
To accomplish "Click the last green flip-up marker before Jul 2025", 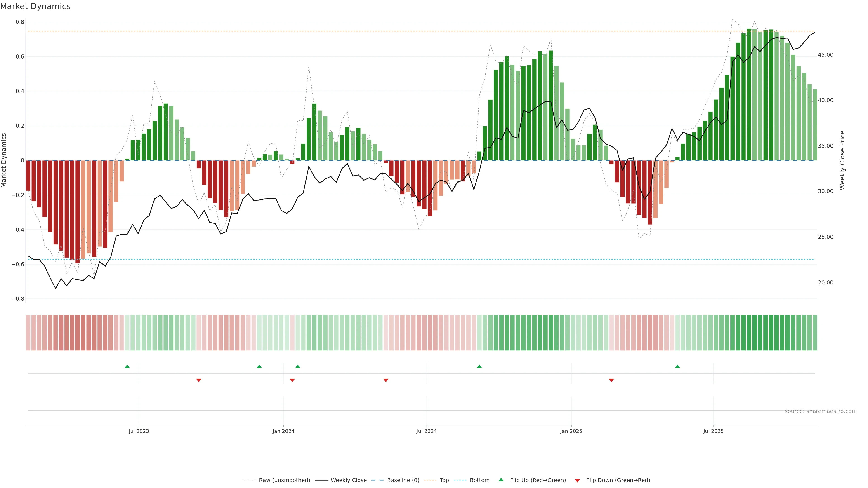I will (x=677, y=366).
